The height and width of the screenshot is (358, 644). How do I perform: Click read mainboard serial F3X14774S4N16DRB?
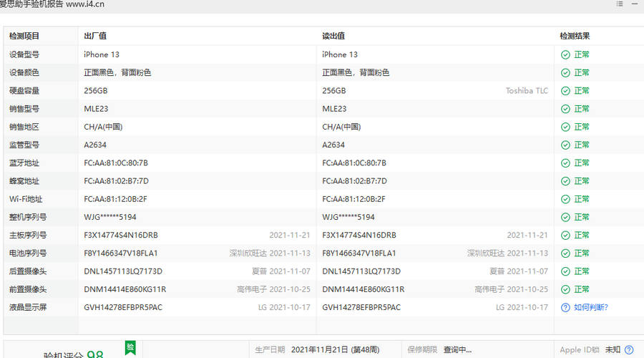click(359, 235)
